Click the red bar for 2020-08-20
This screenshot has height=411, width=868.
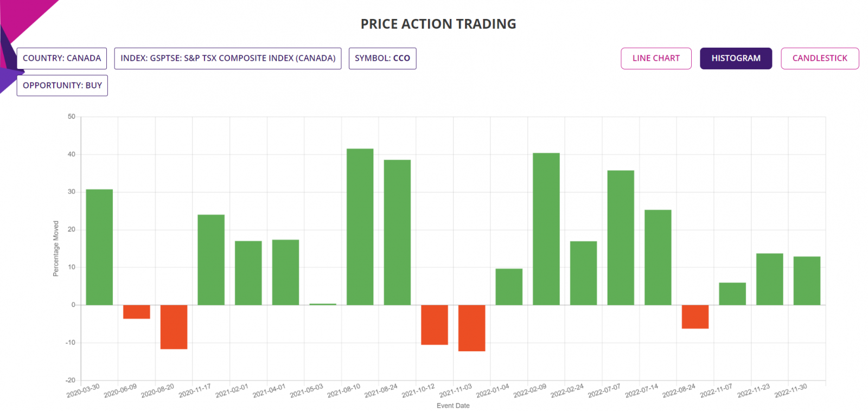coord(174,327)
